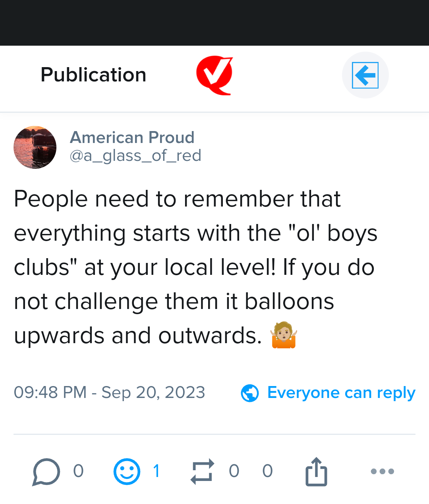This screenshot has width=429, height=504.
Task: Click the Publication header title
Action: [x=93, y=75]
